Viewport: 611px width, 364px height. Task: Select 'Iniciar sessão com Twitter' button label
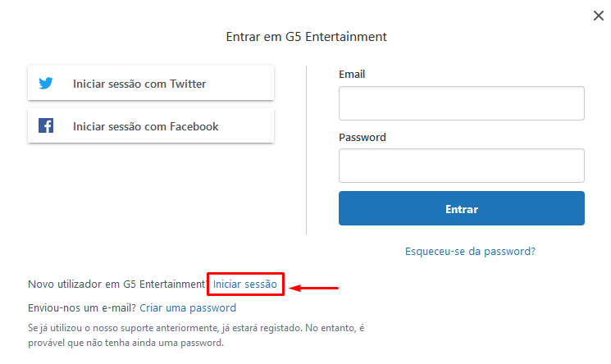pyautogui.click(x=139, y=84)
